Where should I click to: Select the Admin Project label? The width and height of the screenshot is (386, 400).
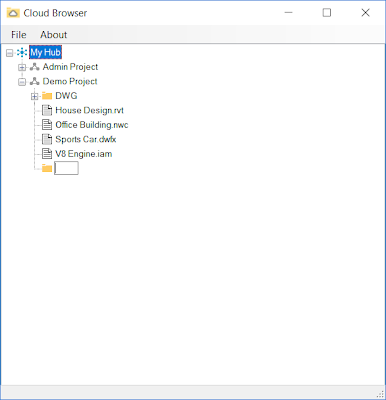pyautogui.click(x=70, y=67)
